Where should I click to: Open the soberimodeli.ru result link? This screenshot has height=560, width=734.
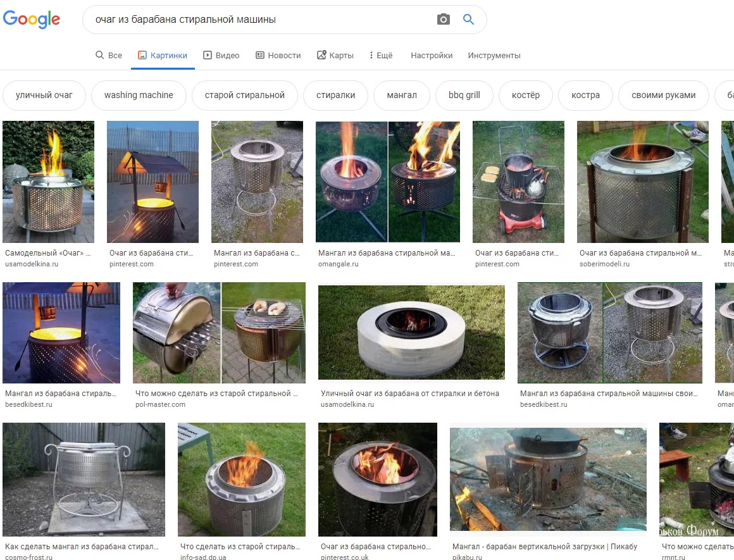coord(604,264)
